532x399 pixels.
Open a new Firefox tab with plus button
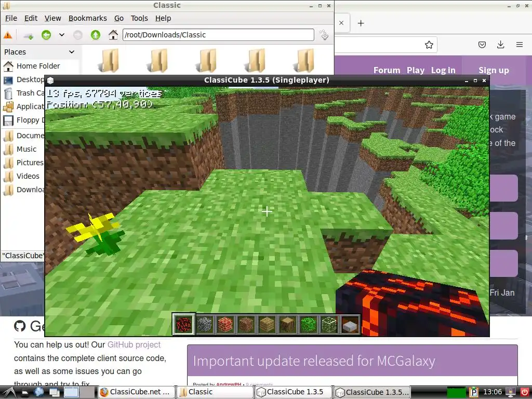361,23
